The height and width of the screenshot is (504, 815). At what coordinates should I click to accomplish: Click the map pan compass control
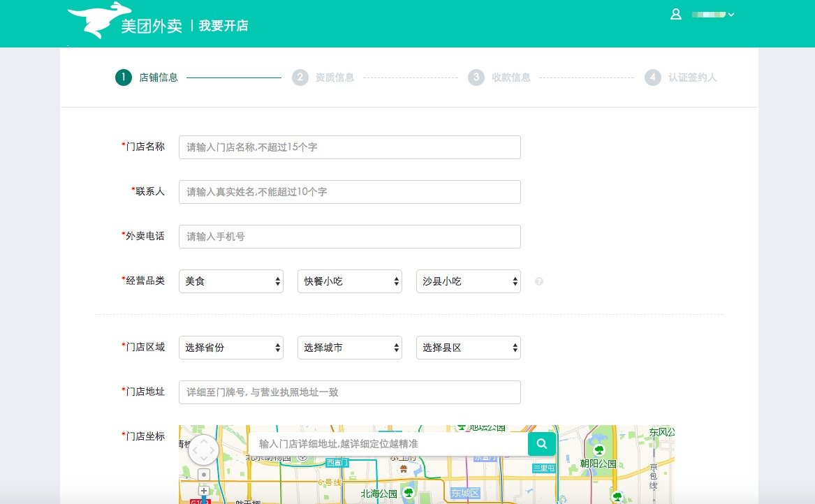(203, 449)
